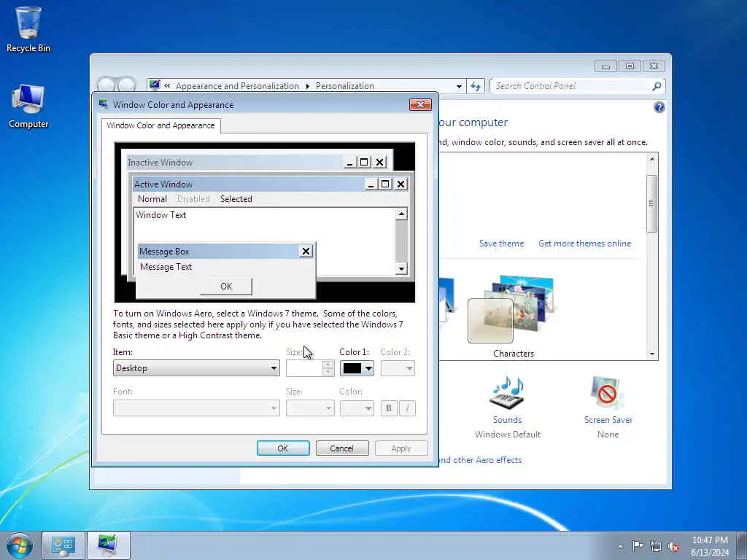Open the Control Panel taskbar icon
Screen dimensions: 747x560
[x=63, y=545]
